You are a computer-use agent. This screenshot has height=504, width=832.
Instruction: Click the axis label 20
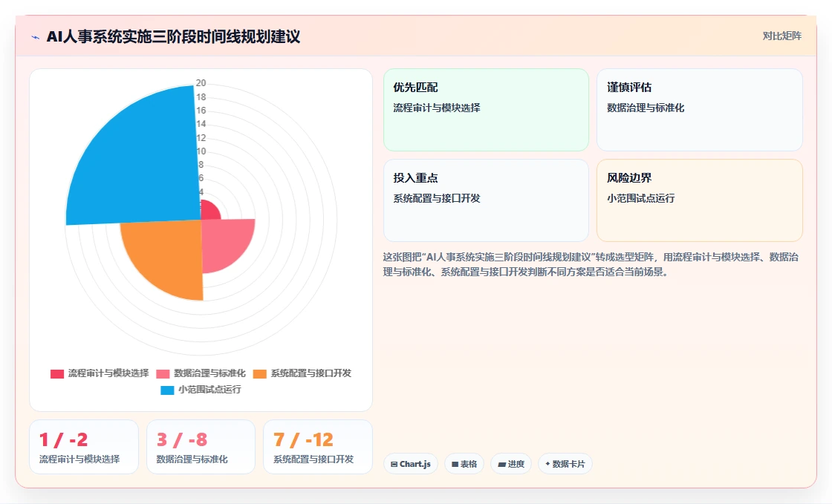click(x=201, y=82)
